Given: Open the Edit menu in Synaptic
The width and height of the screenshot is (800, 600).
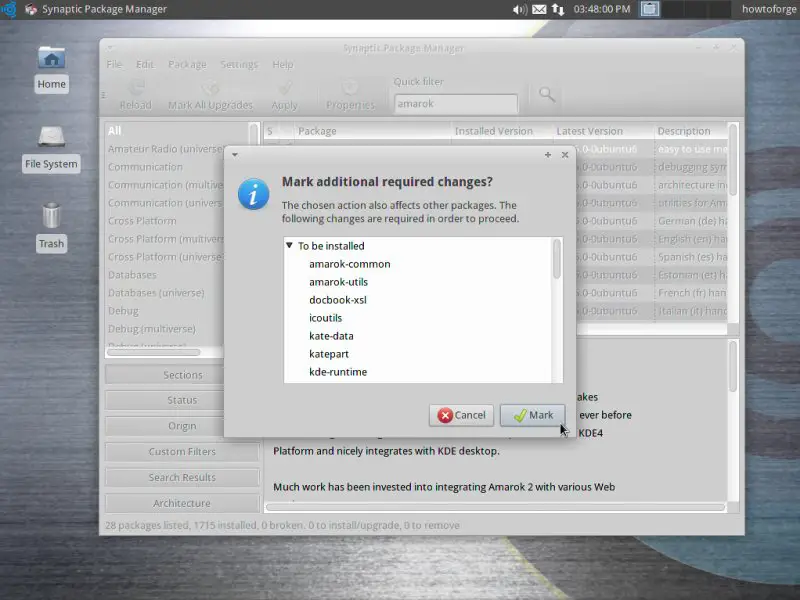Looking at the screenshot, I should point(145,64).
